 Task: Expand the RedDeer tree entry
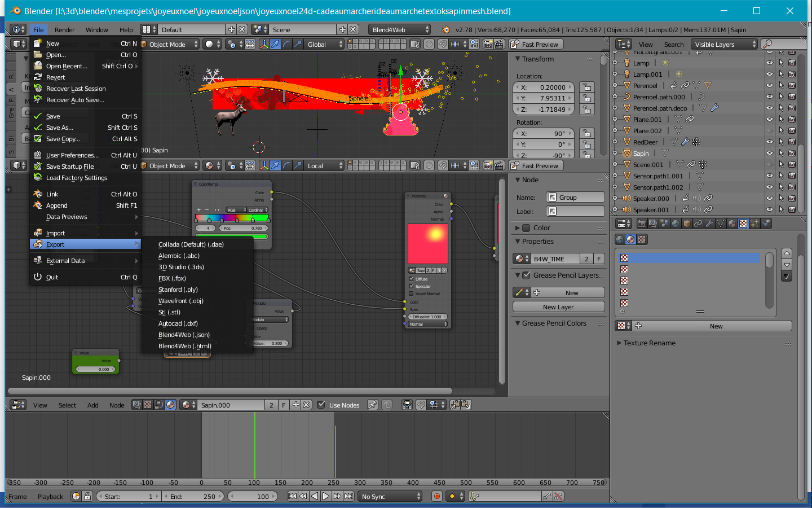pyautogui.click(x=615, y=142)
